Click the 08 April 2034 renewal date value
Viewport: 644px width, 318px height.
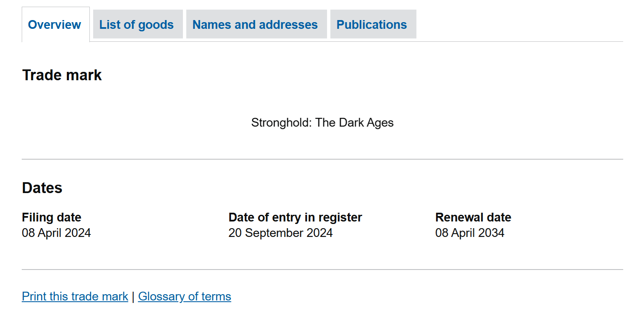(x=469, y=233)
